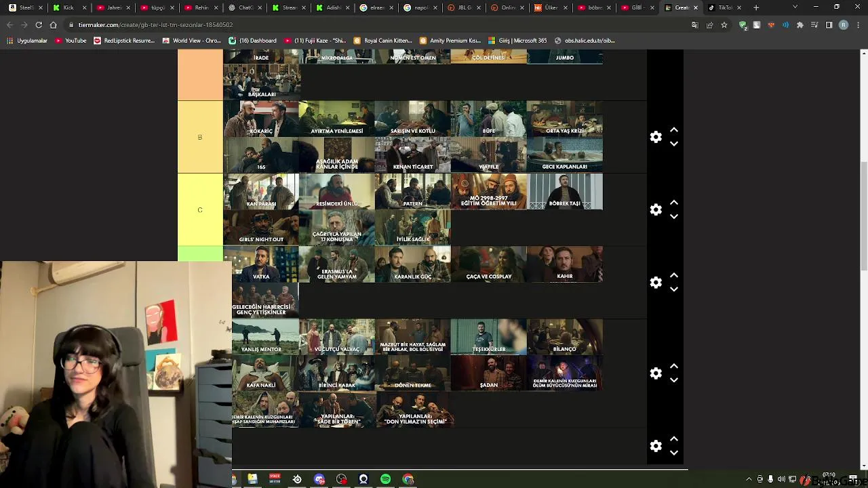Move tier B row up with arrow
868x488 pixels.
pyautogui.click(x=674, y=129)
